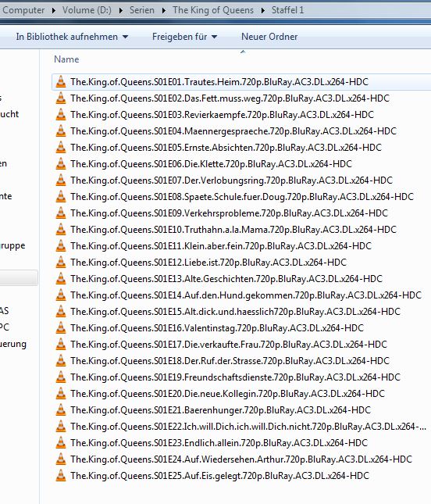Viewport: 431px width, 504px height.
Task: Sort files by the Name column header
Action: tap(66, 59)
